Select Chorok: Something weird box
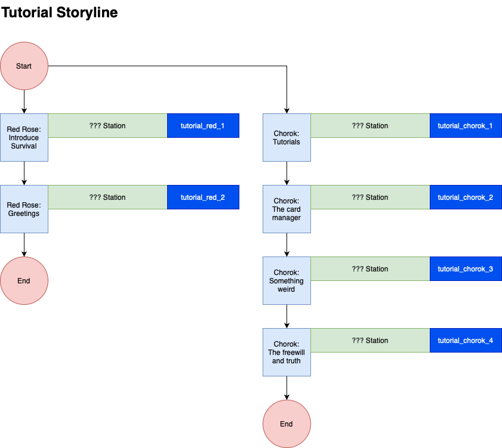502x448 pixels. click(x=287, y=280)
